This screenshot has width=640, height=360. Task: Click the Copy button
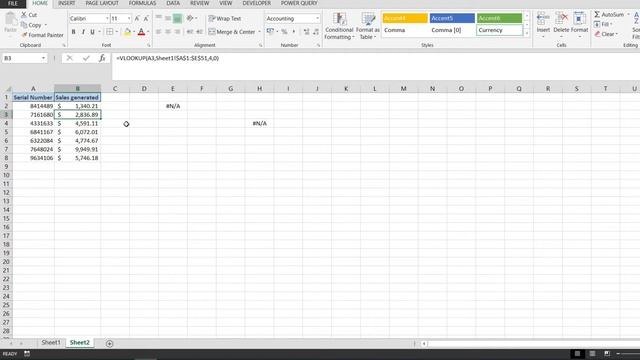[x=31, y=25]
